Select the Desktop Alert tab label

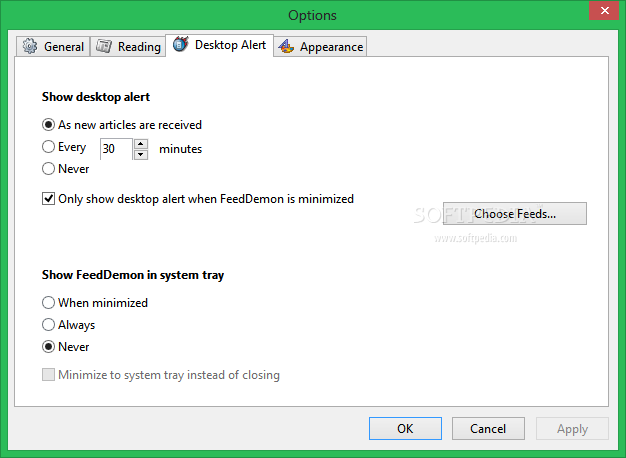point(230,45)
